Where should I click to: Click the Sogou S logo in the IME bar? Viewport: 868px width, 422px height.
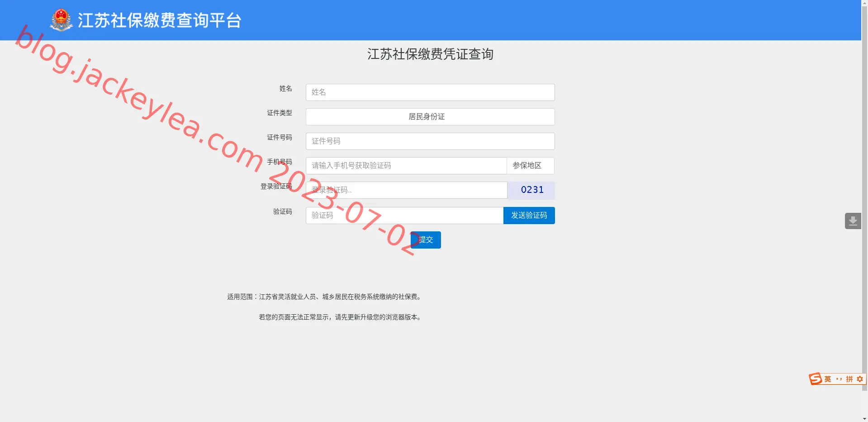coord(816,379)
